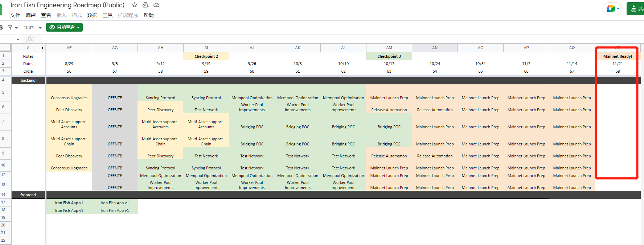Select Mempool Optimization cell in column AJ row 5
644x245 pixels.
point(252,93)
